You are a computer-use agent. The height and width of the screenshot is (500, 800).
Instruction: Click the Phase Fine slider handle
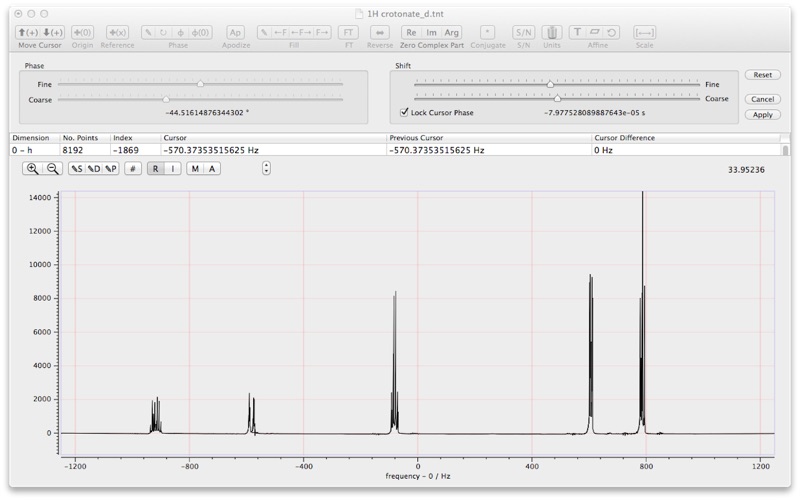[x=201, y=84]
